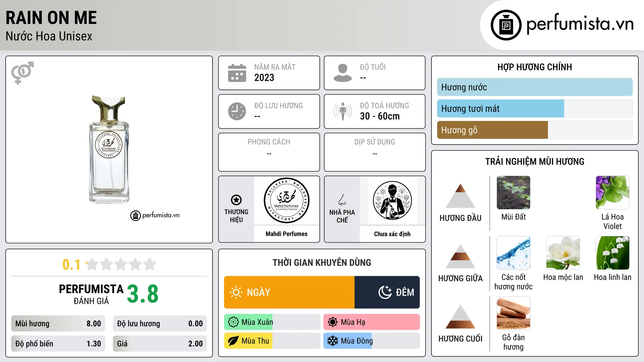Open the Mùi Đất note thumbnail
644x362 pixels.
(x=514, y=193)
